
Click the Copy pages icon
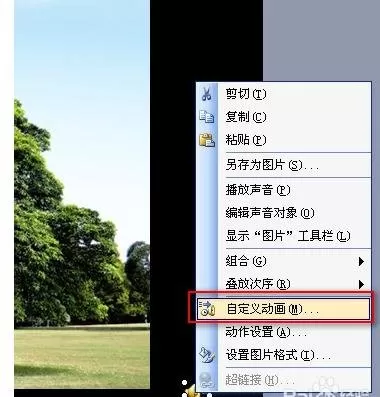click(207, 117)
